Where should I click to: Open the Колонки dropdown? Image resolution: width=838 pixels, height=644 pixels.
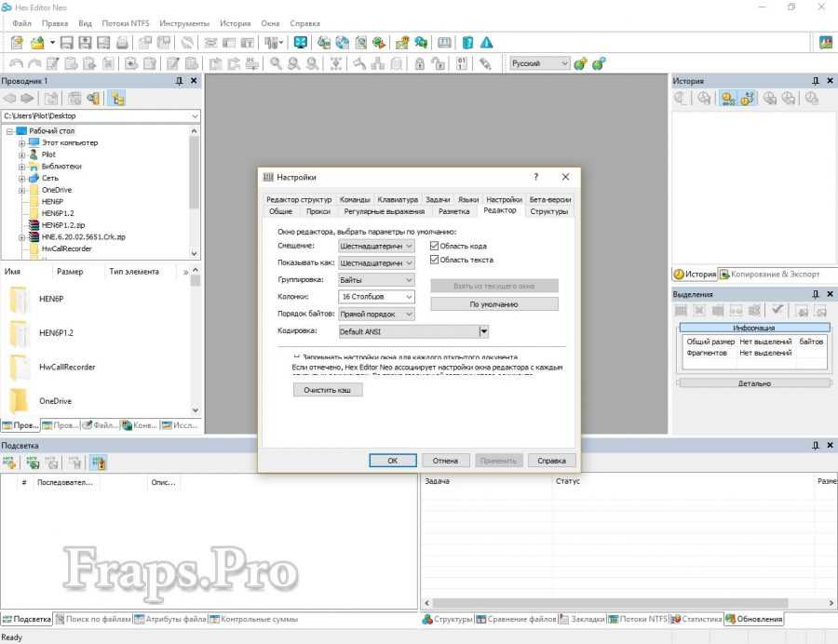pyautogui.click(x=376, y=296)
